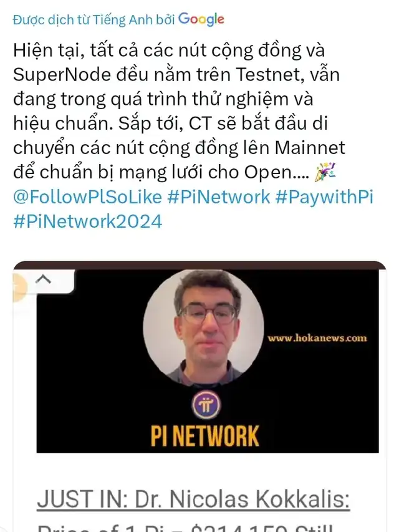Click the black preview image of the article card

click(208, 361)
